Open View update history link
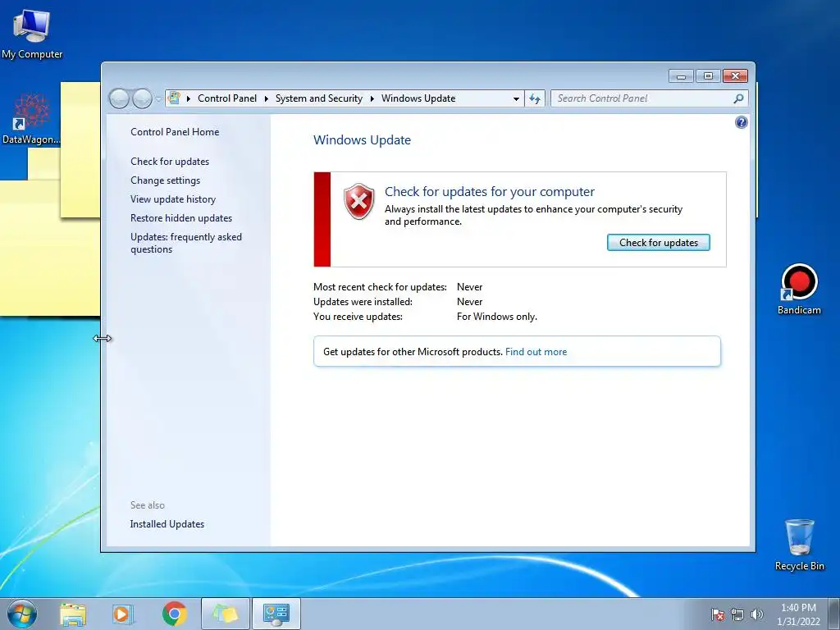The height and width of the screenshot is (630, 840). [x=173, y=199]
